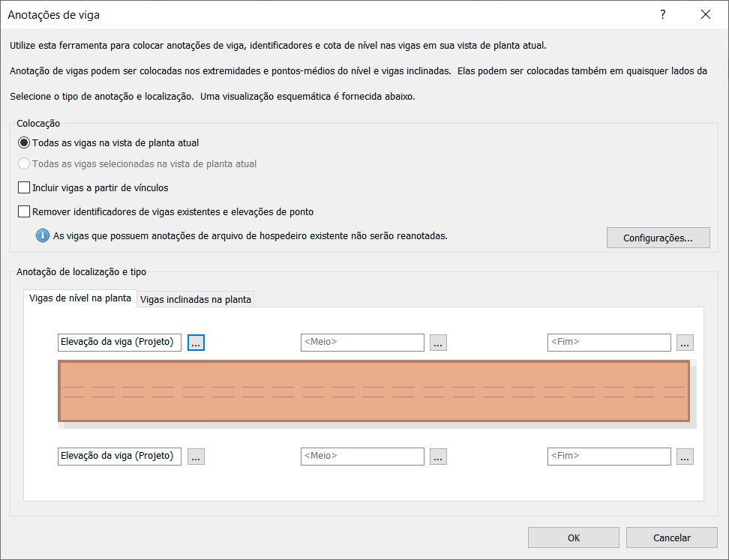The image size is (729, 560).
Task: Click the blue information icon
Action: [43, 235]
